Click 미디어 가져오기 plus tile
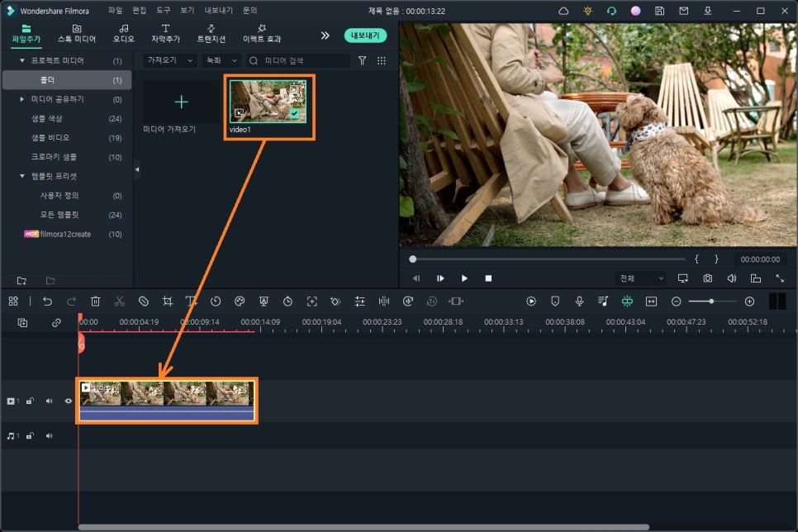The width and height of the screenshot is (798, 532). 181,102
